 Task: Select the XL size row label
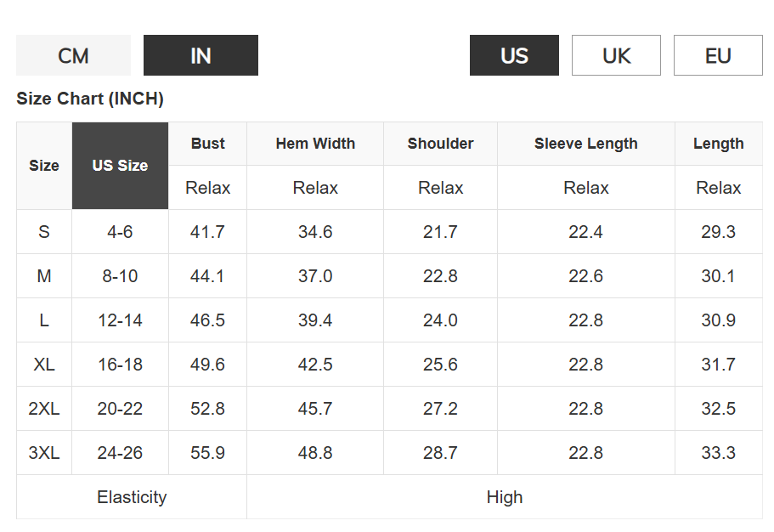coord(44,364)
